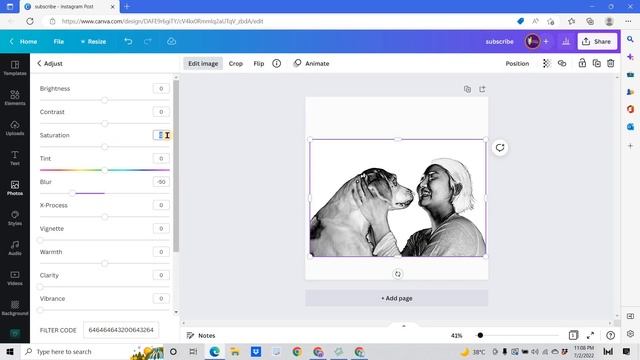Click the dog and woman image

398,198
